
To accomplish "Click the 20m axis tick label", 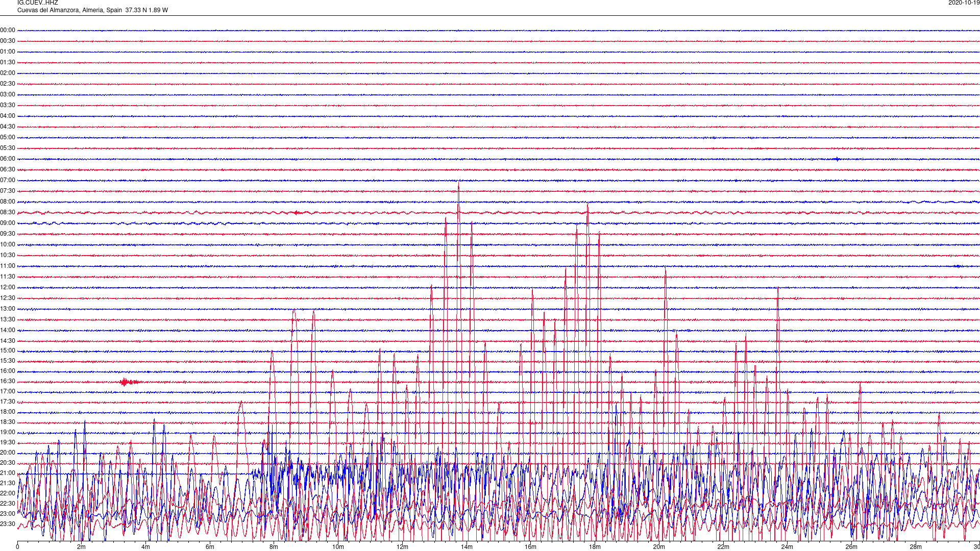I will [x=659, y=547].
